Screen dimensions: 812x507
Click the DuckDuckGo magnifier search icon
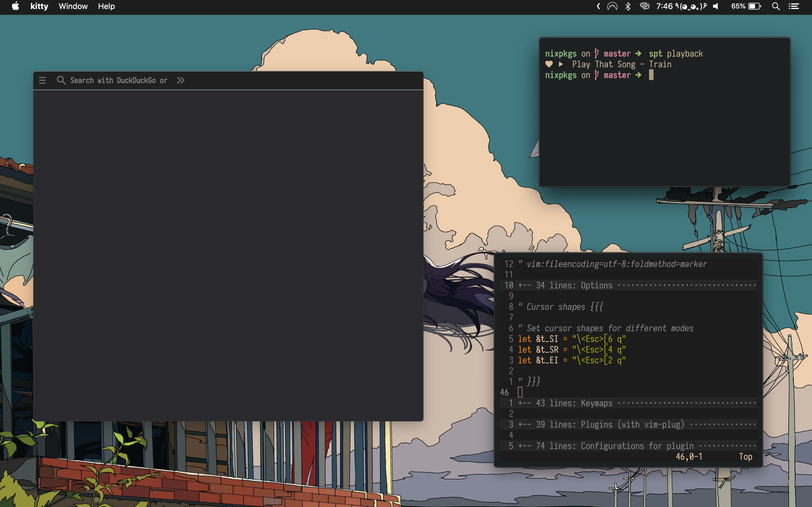click(61, 80)
